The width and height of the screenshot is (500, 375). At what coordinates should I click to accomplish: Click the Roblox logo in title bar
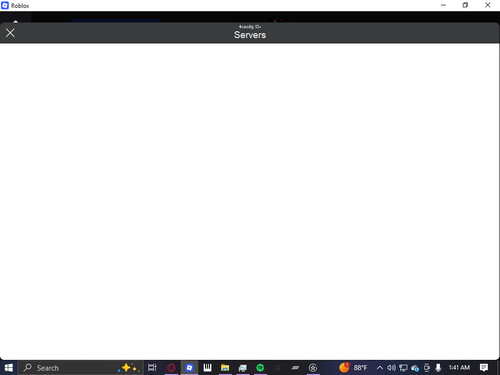[x=5, y=5]
